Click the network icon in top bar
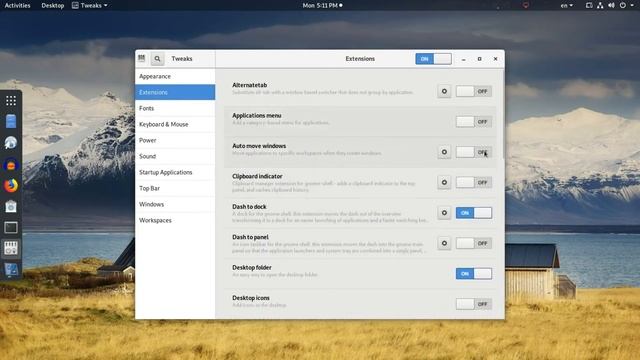The height and width of the screenshot is (360, 640). (x=600, y=5)
